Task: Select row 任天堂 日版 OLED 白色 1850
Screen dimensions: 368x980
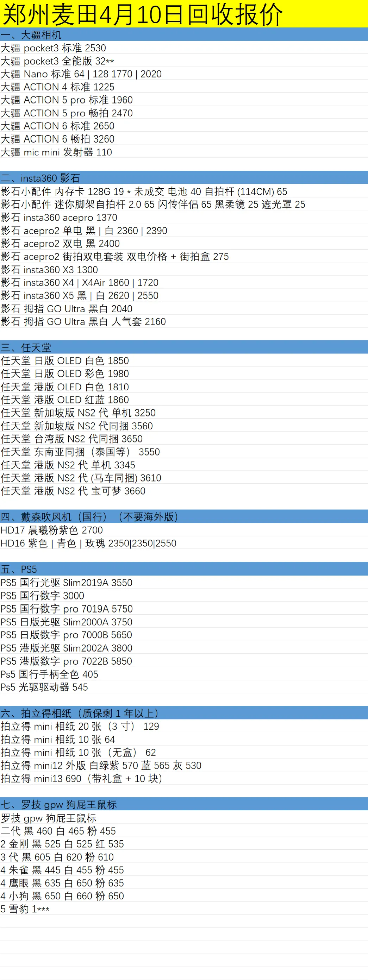Action: tap(184, 361)
